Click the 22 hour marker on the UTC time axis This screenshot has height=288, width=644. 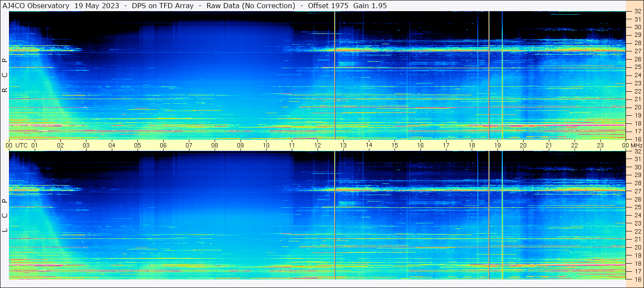[x=575, y=145]
